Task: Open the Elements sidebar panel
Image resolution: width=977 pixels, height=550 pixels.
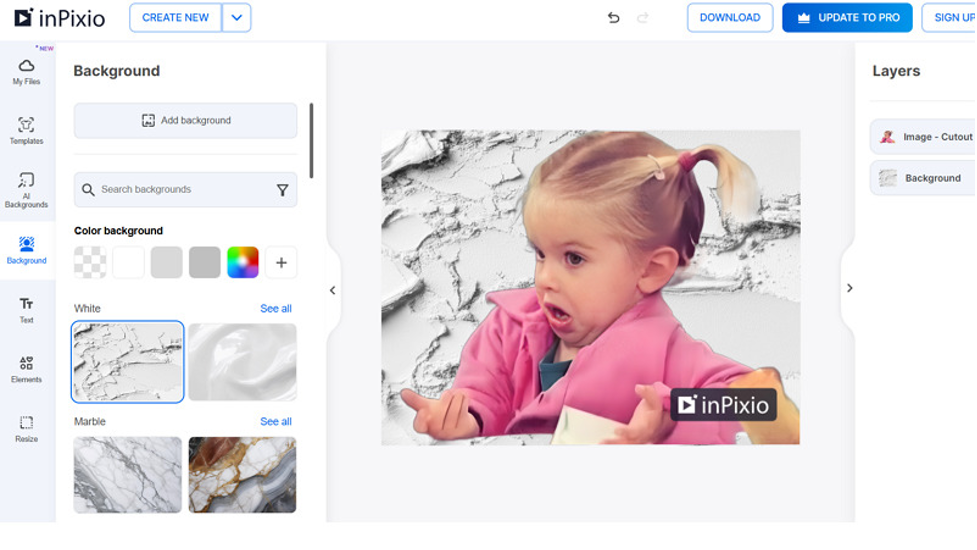Action: click(x=26, y=368)
